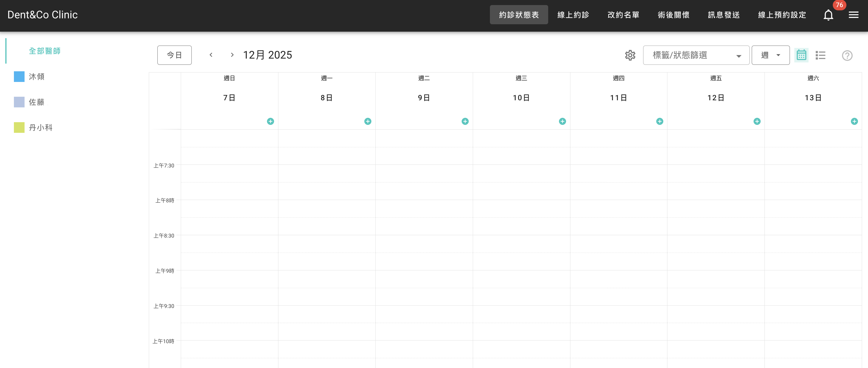
Task: Add appointment on Sunday 7日
Action: tap(270, 121)
